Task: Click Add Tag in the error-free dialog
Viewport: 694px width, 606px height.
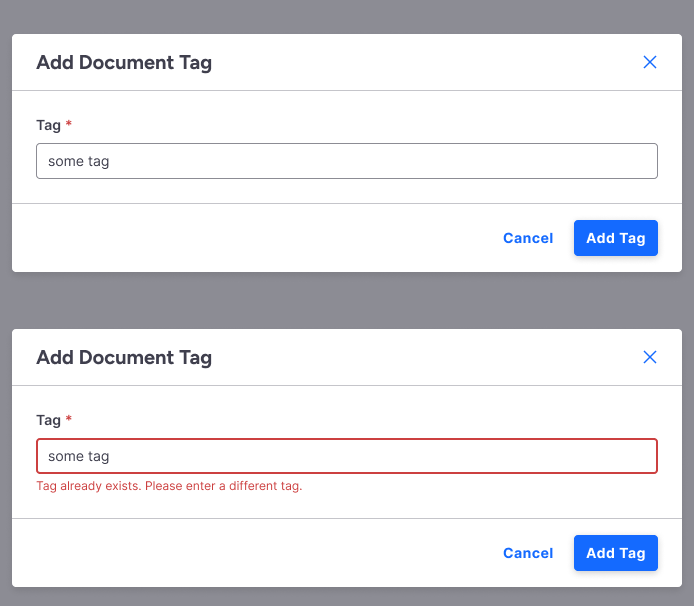Action: point(615,238)
